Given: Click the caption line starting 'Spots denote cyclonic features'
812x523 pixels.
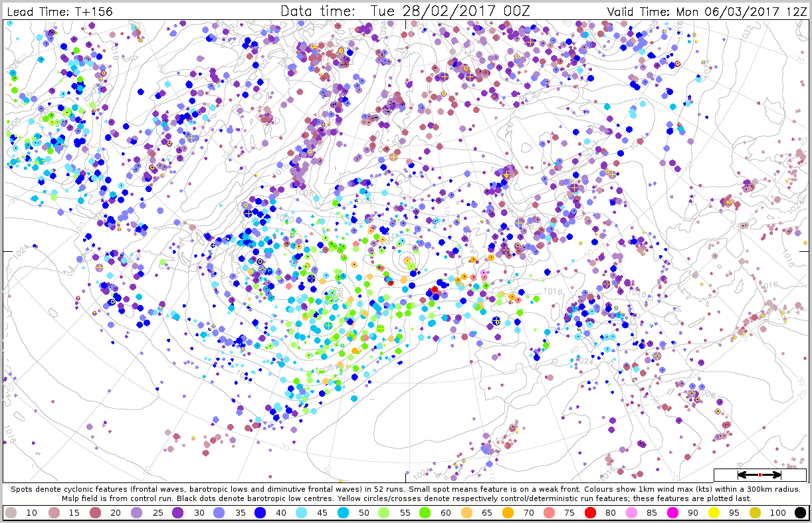Looking at the screenshot, I should pos(405,489).
